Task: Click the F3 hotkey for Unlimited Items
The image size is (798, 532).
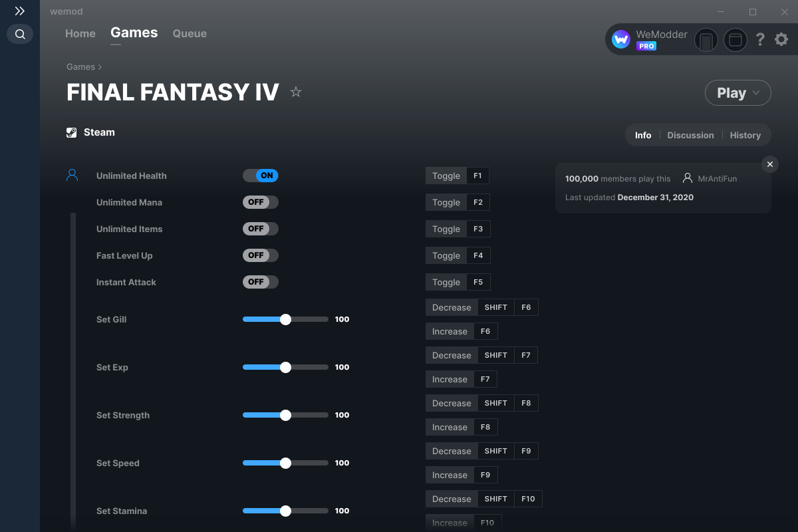Action: (x=458, y=229)
